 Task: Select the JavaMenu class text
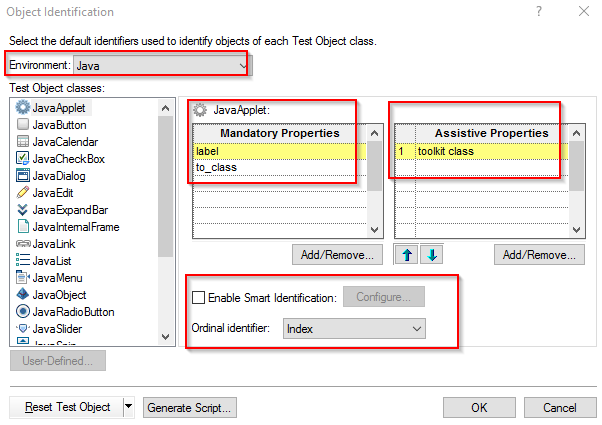[58, 278]
